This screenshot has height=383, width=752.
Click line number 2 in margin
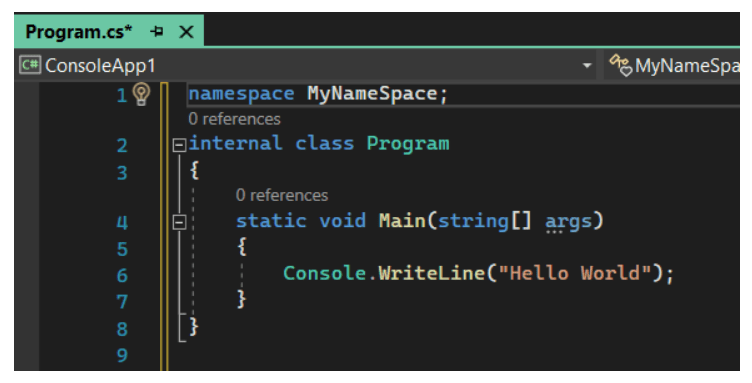[122, 145]
